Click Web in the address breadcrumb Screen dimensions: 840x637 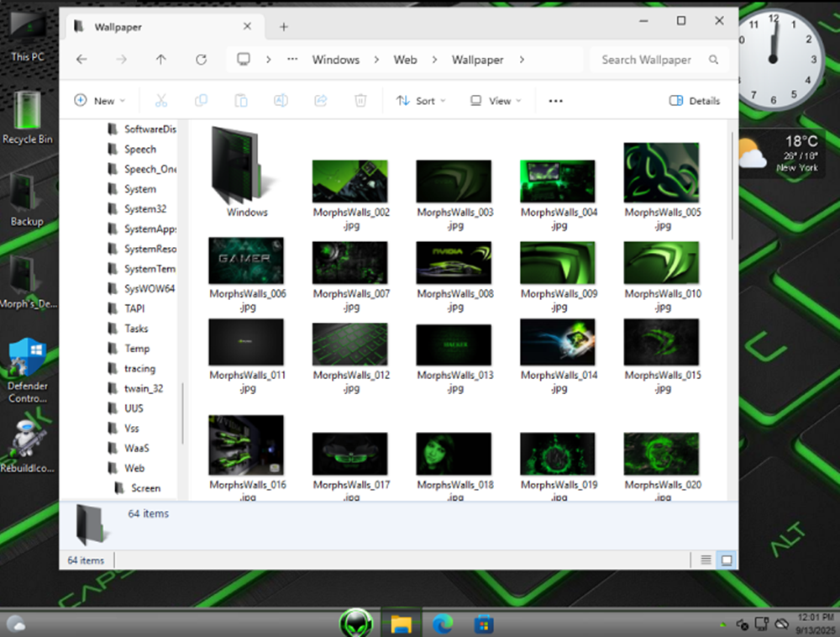tap(406, 60)
